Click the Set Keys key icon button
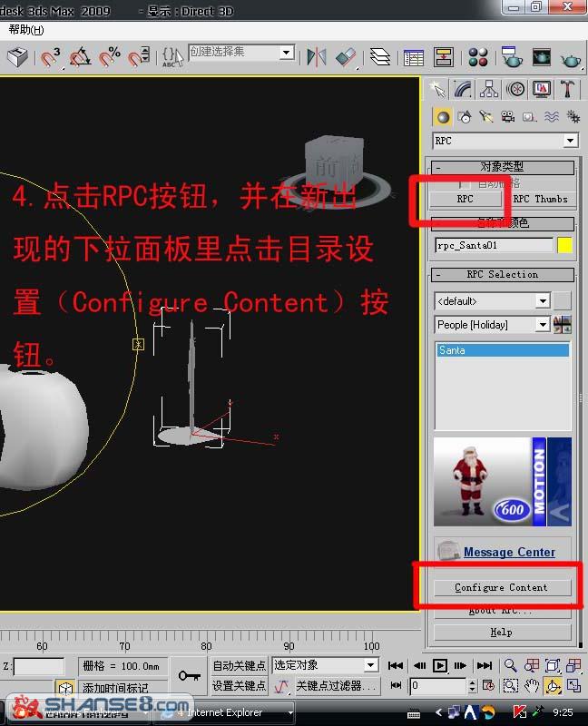588x726 pixels. (189, 675)
